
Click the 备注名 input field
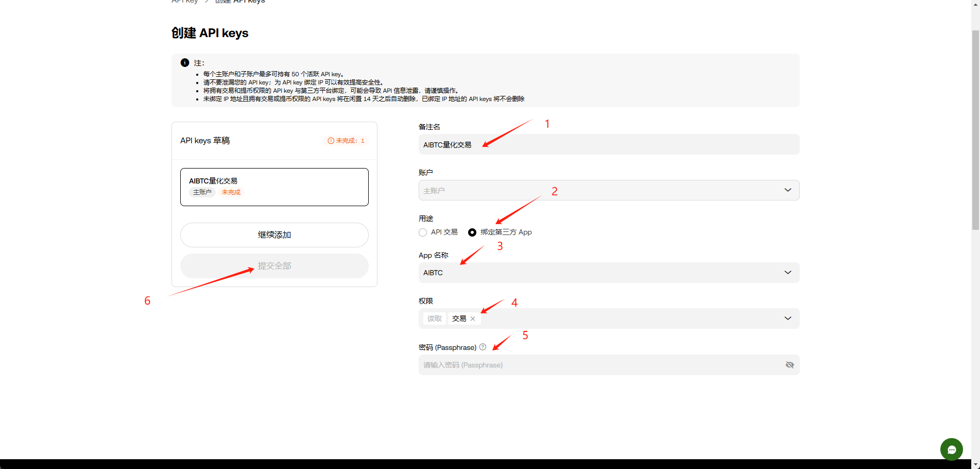tap(608, 145)
